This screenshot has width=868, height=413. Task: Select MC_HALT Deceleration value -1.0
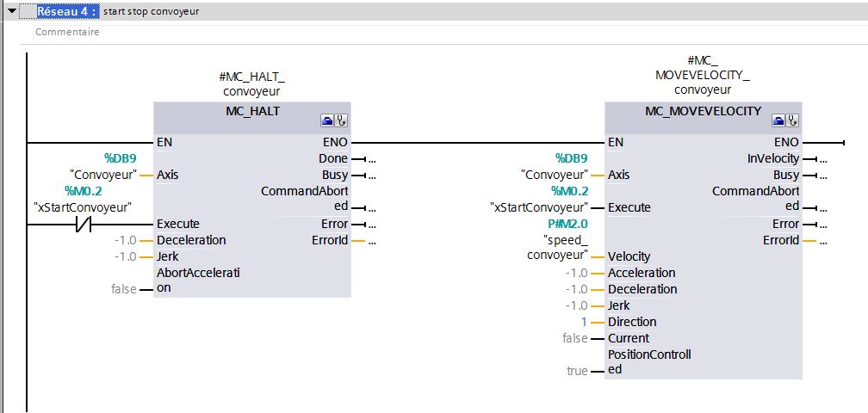125,240
